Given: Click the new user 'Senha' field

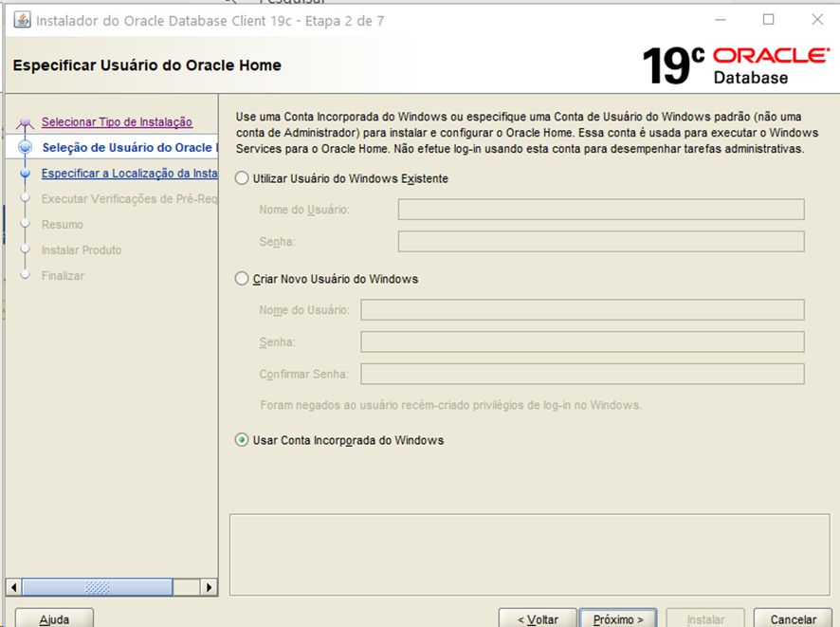Looking at the screenshot, I should [582, 341].
